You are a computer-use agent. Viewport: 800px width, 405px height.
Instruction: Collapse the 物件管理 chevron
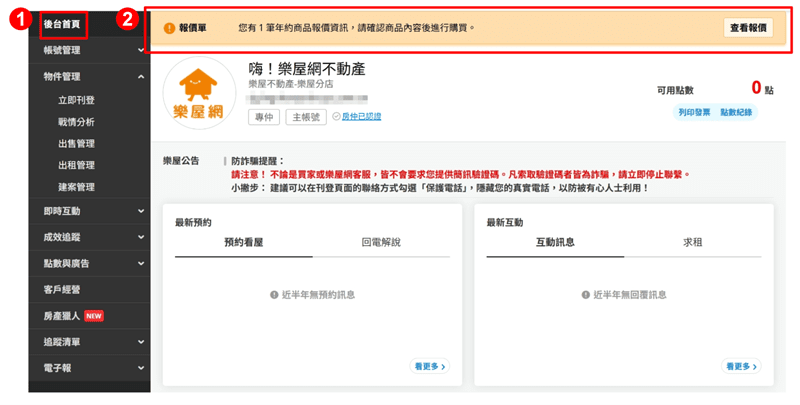coord(141,77)
